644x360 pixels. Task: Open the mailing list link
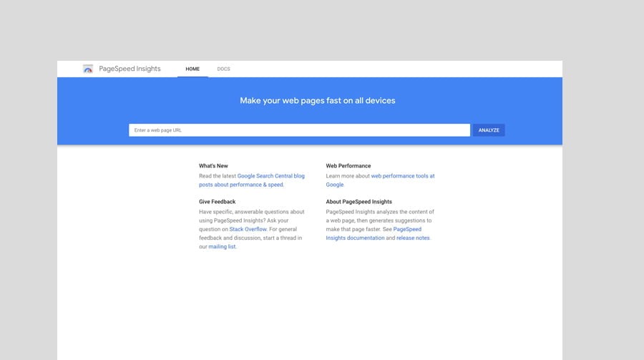[222, 247]
